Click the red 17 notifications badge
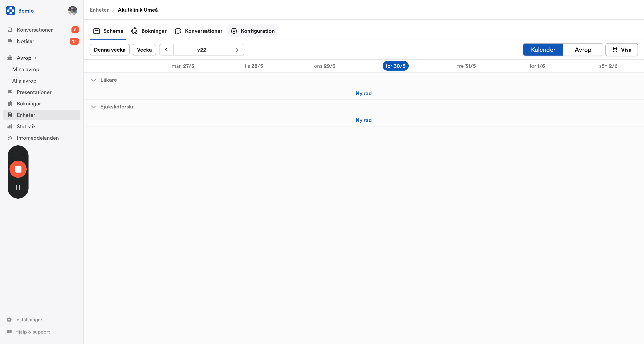The width and height of the screenshot is (644, 344). 74,41
